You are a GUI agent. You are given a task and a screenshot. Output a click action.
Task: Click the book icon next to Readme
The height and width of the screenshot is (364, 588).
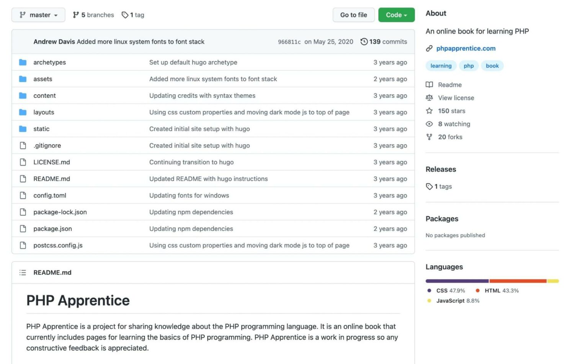point(429,85)
